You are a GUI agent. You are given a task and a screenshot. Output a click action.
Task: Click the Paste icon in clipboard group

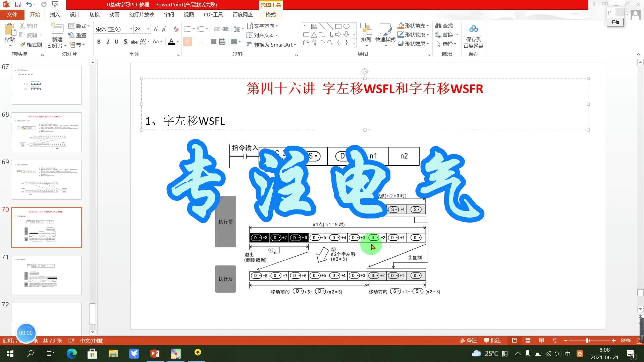click(x=10, y=29)
